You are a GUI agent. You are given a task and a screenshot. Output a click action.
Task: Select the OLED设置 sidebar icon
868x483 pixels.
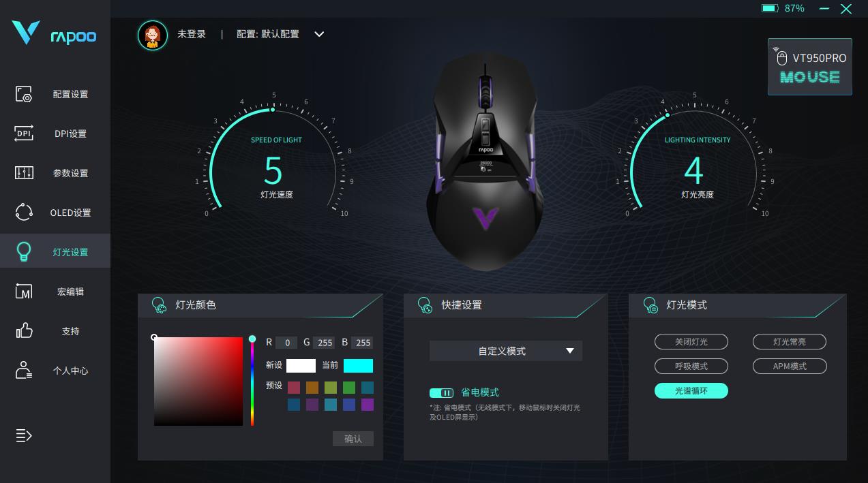click(24, 213)
